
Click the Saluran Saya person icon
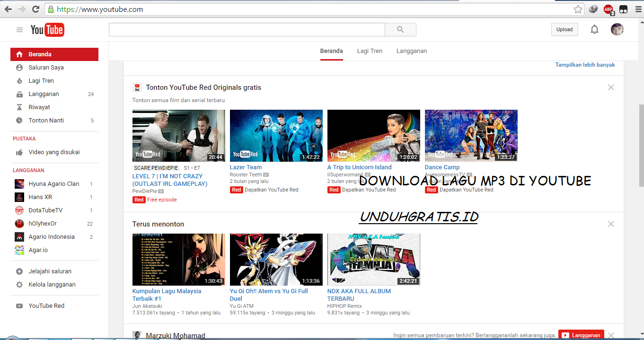[19, 68]
